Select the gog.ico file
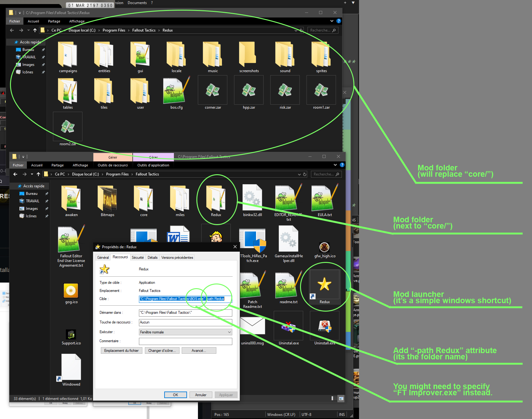The image size is (532, 419). 71,293
